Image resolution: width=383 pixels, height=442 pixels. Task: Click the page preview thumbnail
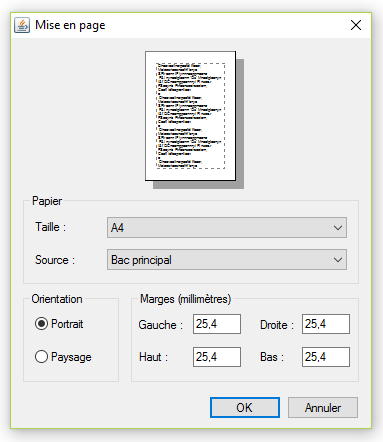pos(190,116)
